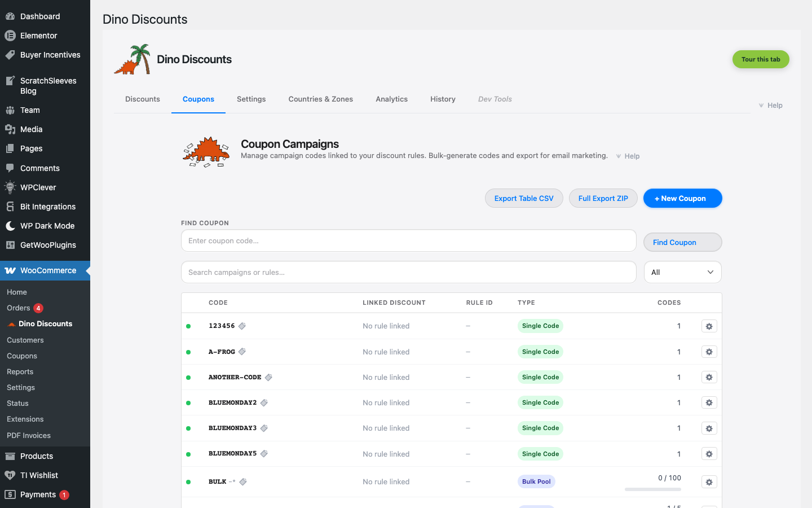The height and width of the screenshot is (508, 812).
Task: Click the Dino Discounts palm tree logo
Action: (x=133, y=59)
